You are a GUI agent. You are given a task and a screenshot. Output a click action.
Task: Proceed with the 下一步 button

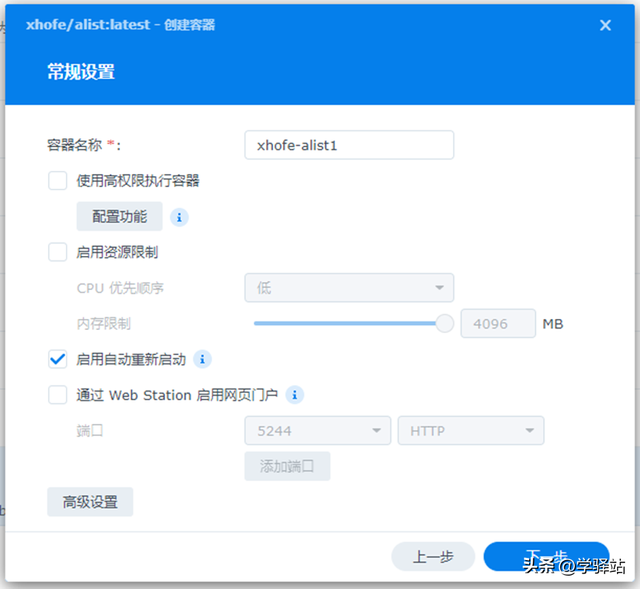(546, 557)
